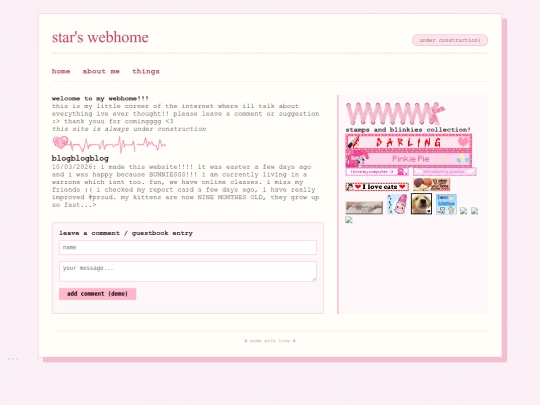Click the 'blogblogblog' heading

[80, 158]
